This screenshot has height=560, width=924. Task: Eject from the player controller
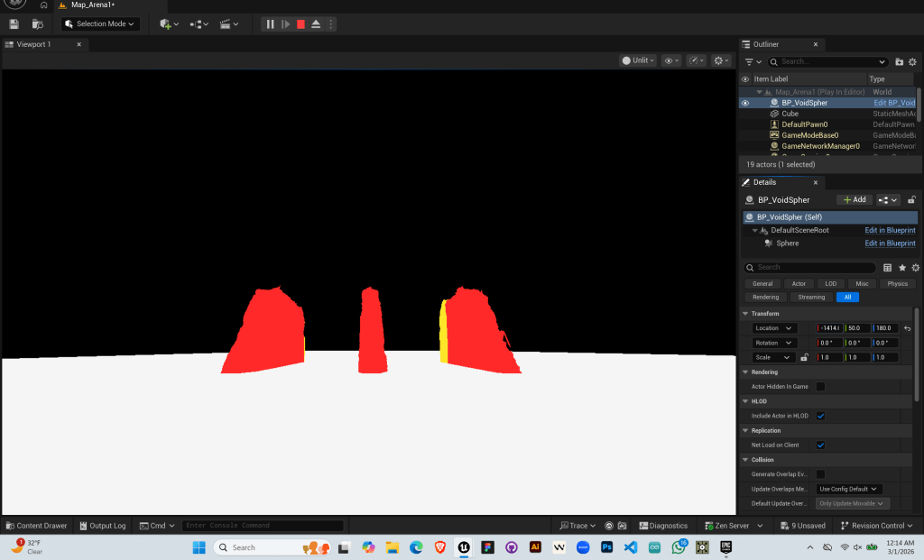pos(316,24)
